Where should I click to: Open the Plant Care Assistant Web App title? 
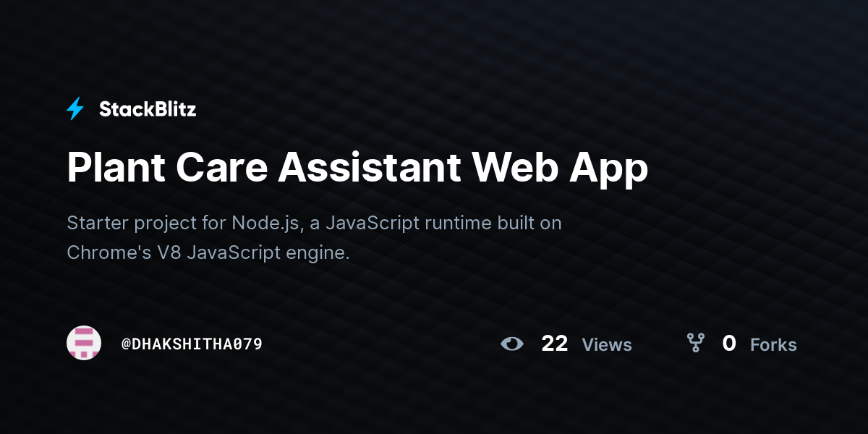pos(357,168)
